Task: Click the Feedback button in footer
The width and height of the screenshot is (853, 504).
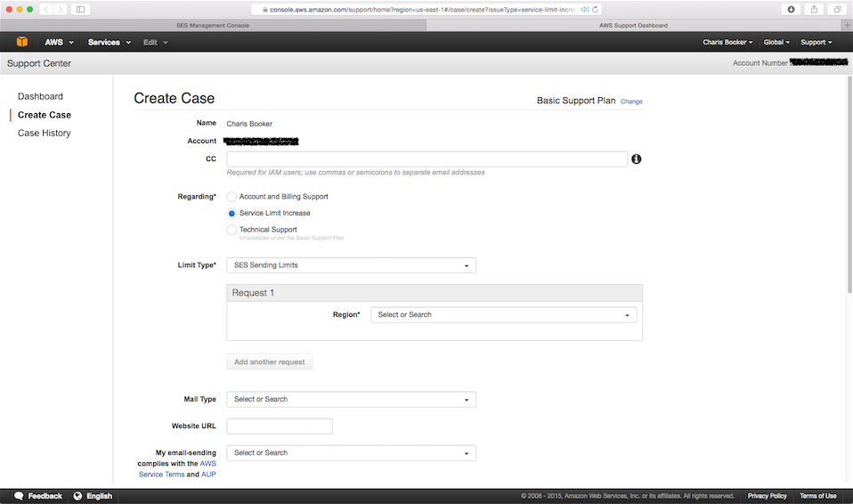Action: (38, 496)
